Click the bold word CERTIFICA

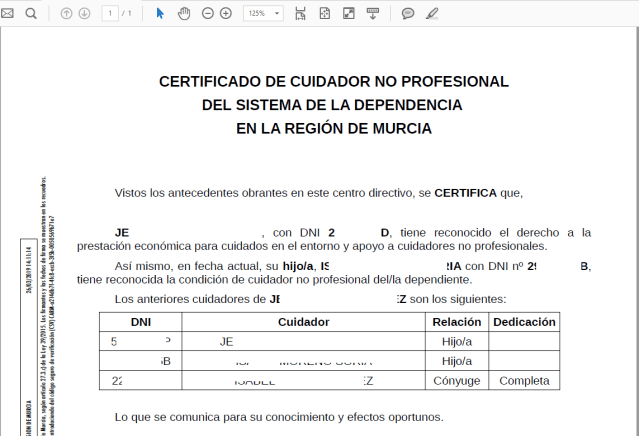tap(465, 193)
